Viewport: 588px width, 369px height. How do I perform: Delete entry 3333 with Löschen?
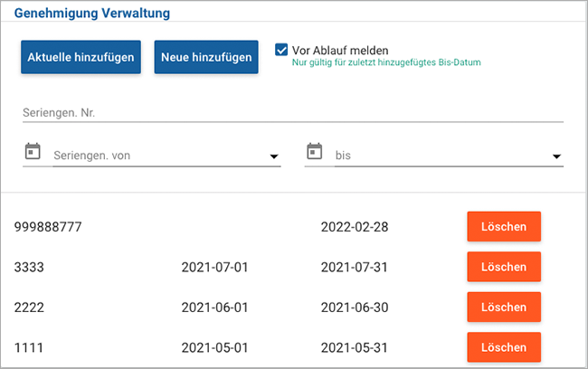504,267
